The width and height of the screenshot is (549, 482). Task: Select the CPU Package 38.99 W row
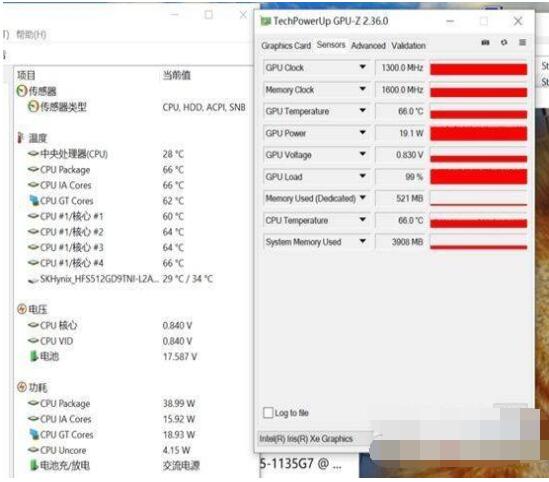pyautogui.click(x=111, y=403)
